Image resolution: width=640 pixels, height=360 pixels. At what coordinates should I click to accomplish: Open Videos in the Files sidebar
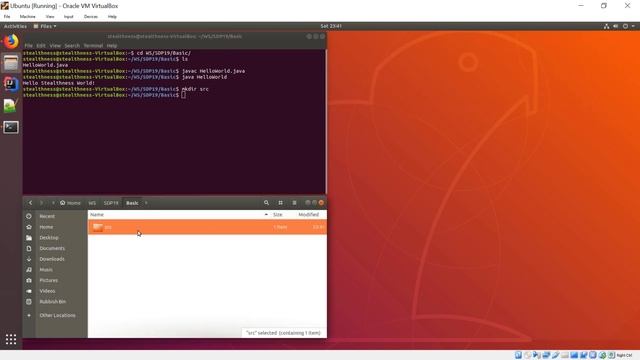click(x=47, y=291)
